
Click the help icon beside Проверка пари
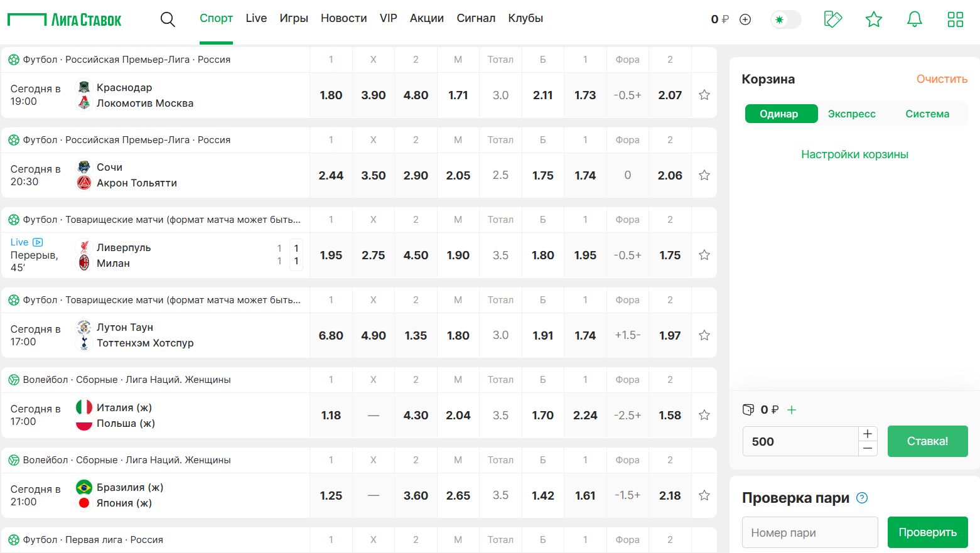click(862, 498)
